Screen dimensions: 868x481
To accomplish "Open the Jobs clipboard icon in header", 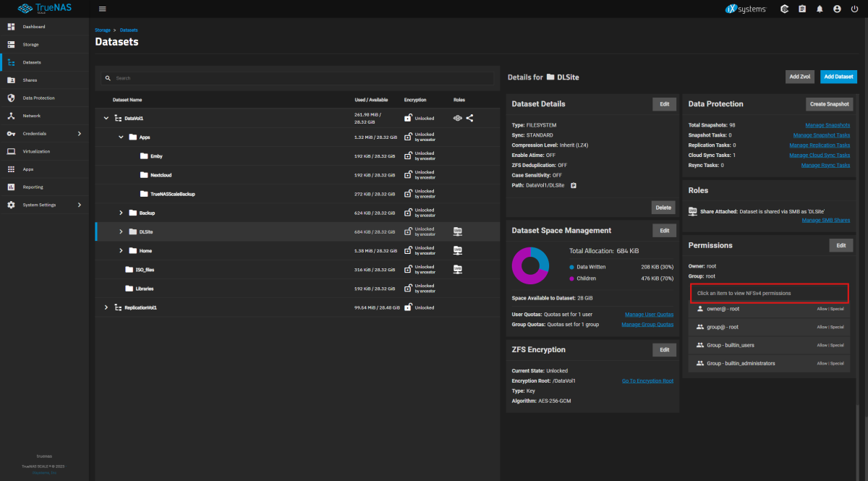I will (x=802, y=9).
